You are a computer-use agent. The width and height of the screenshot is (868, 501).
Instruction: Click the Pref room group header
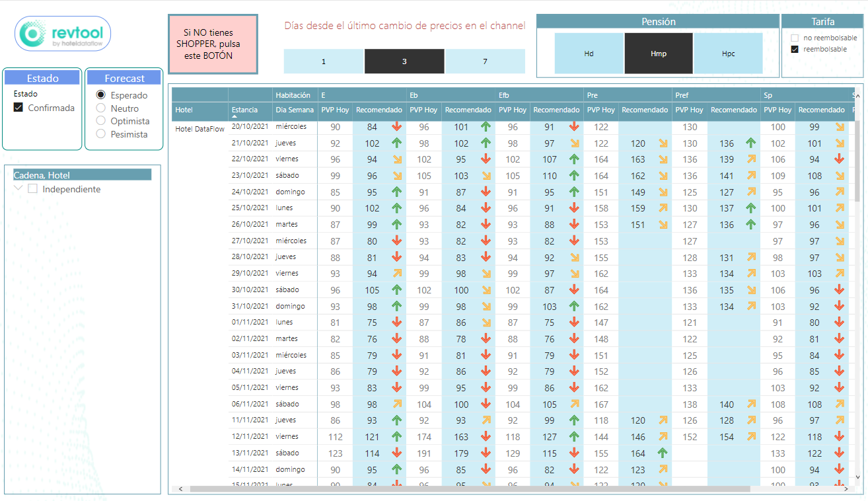[682, 95]
